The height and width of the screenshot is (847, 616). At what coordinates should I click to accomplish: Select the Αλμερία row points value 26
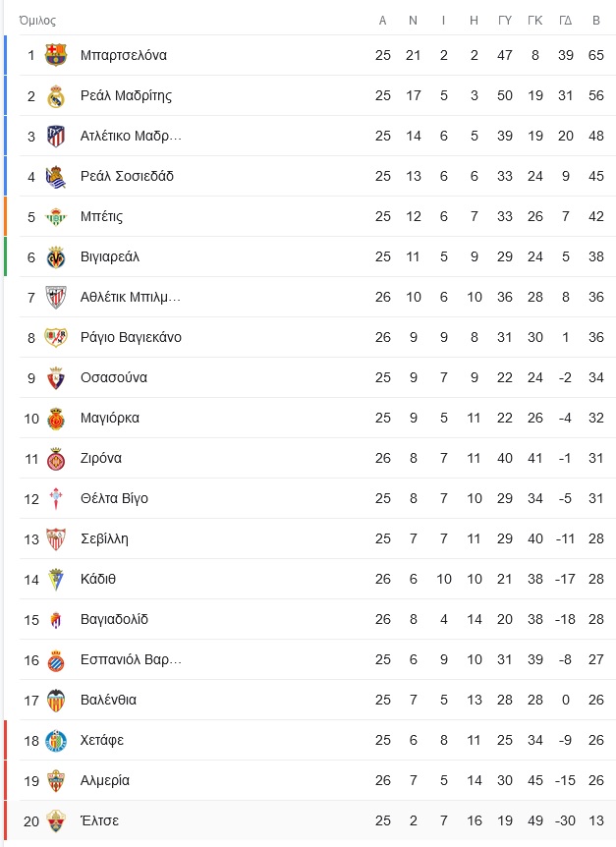(x=596, y=780)
